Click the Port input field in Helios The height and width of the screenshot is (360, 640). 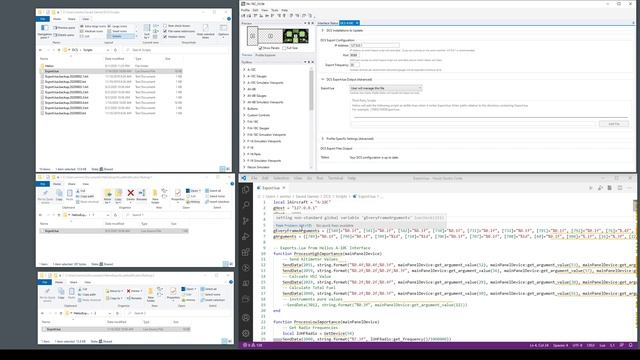pyautogui.click(x=354, y=55)
